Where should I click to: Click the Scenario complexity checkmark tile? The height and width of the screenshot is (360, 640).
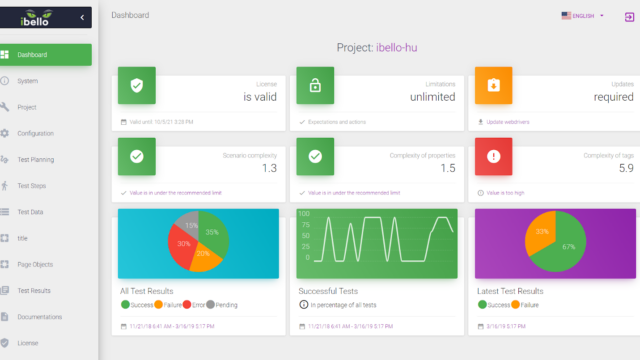click(137, 156)
